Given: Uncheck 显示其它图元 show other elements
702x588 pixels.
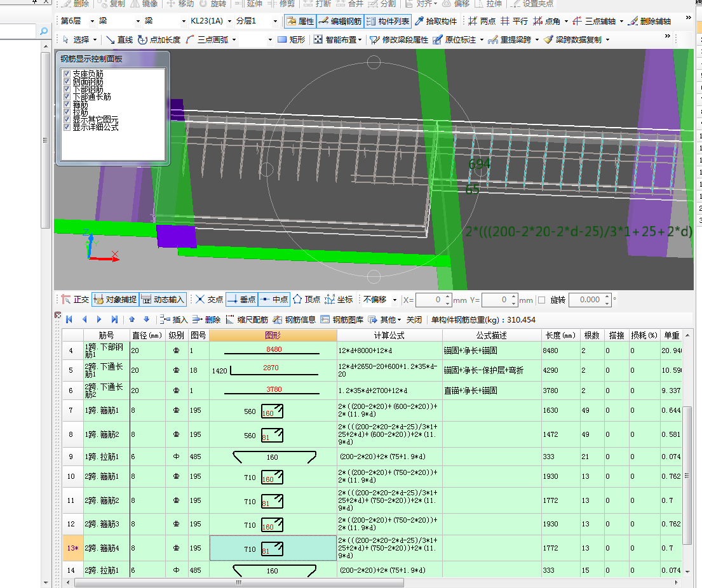Looking at the screenshot, I should pos(67,119).
